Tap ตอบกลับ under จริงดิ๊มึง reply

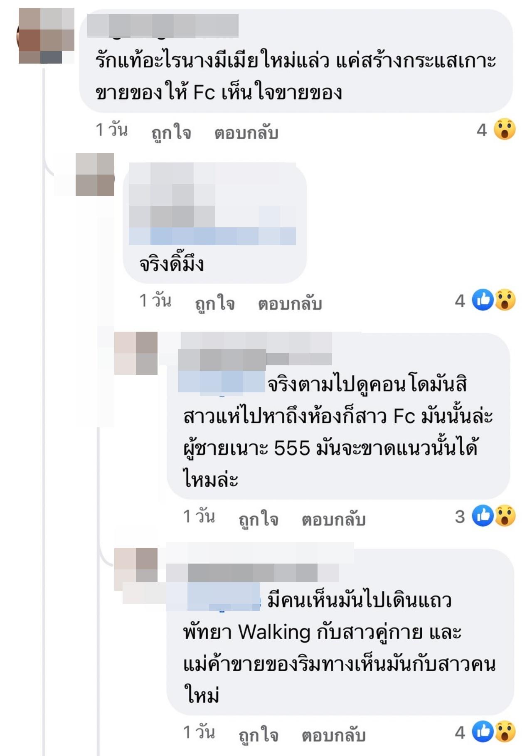(290, 303)
